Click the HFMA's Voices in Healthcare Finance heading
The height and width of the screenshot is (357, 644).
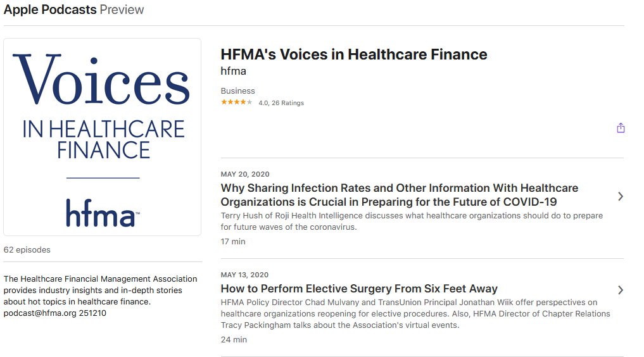tap(353, 54)
